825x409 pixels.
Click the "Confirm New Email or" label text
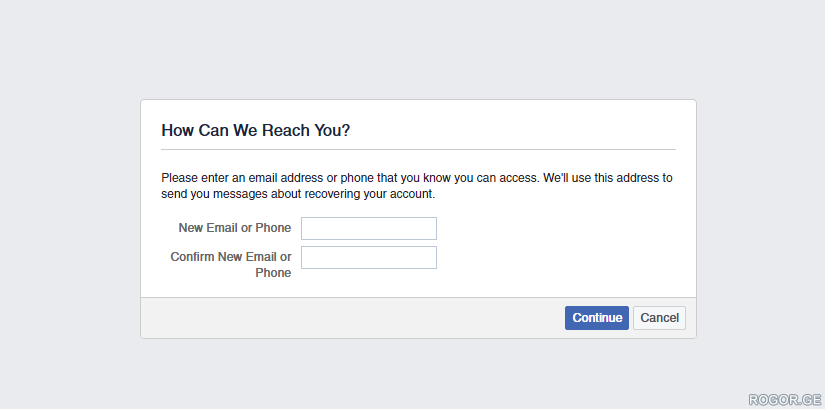tap(231, 257)
